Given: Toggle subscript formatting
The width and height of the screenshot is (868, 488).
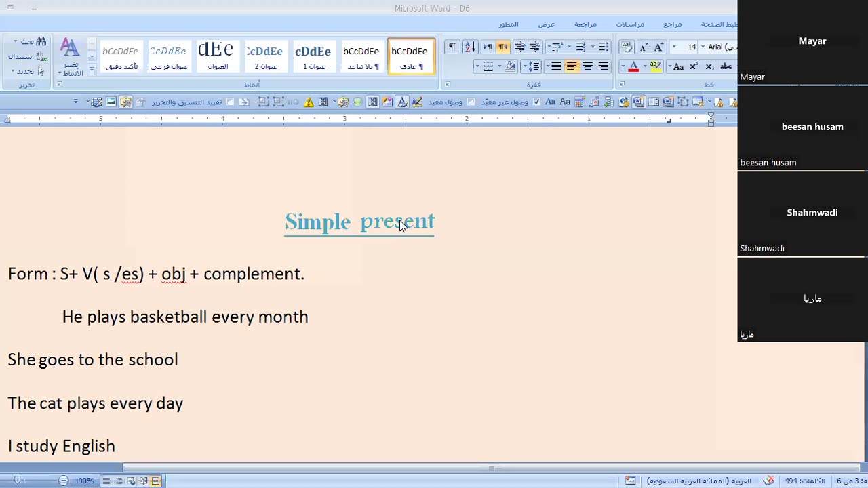Looking at the screenshot, I should click(709, 66).
